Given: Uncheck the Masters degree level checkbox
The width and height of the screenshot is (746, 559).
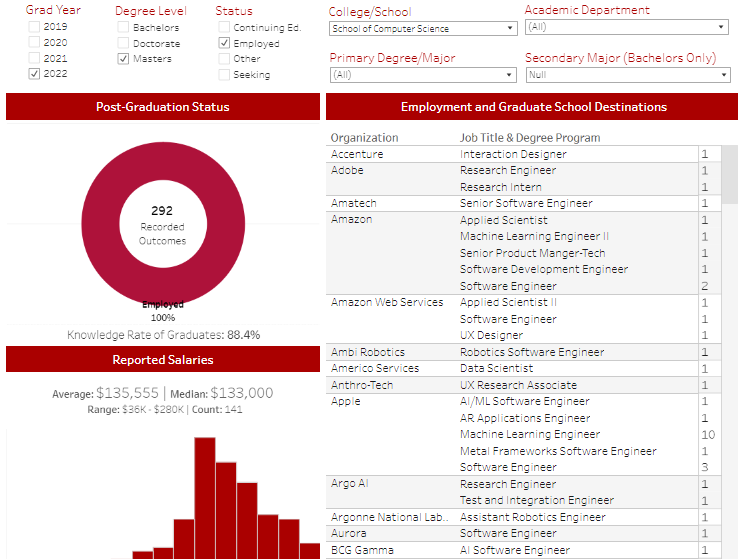Looking at the screenshot, I should 123,59.
